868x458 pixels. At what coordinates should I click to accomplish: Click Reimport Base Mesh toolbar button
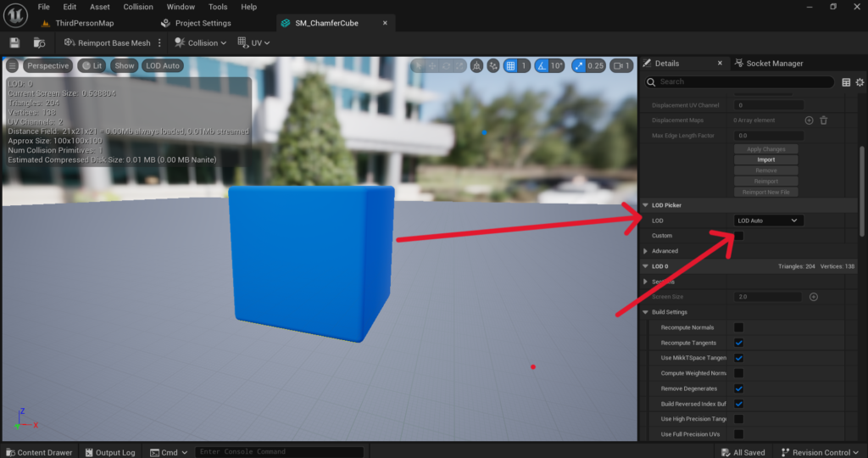108,42
